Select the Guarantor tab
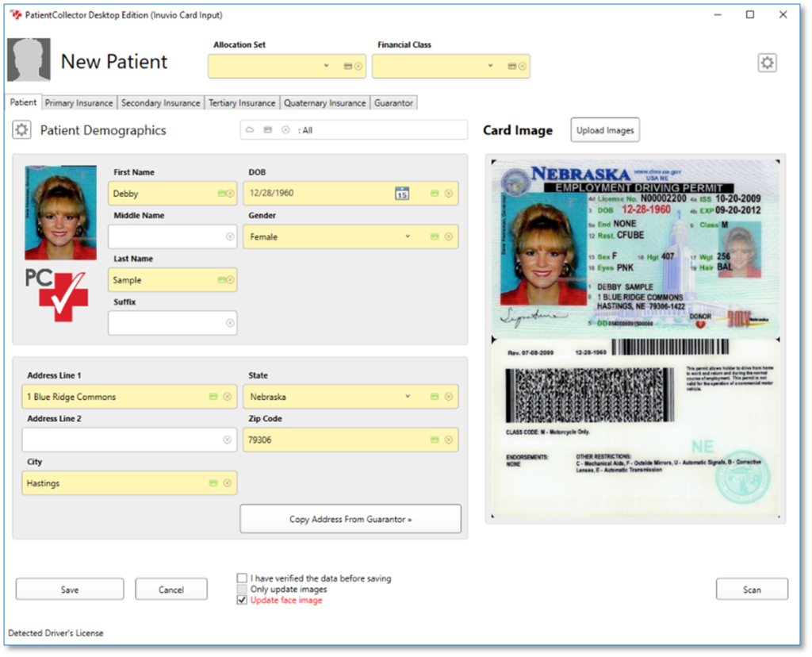This screenshot has height=657, width=812. point(393,102)
